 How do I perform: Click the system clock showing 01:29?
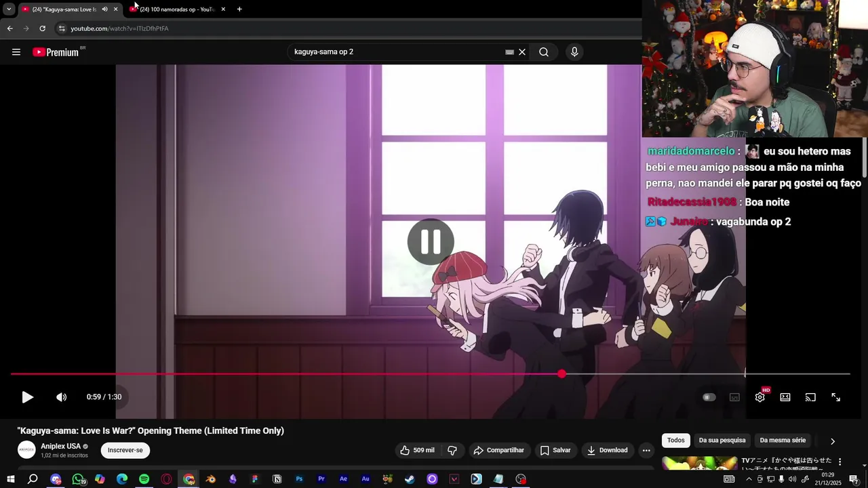[828, 479]
